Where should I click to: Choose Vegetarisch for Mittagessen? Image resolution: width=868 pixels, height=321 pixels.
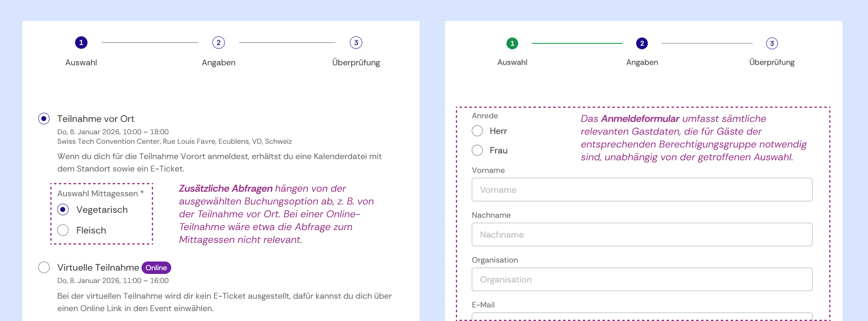[63, 209]
